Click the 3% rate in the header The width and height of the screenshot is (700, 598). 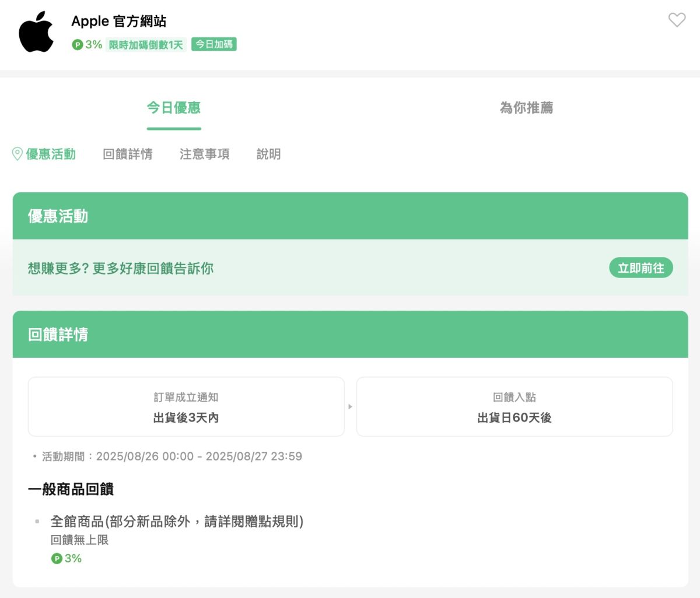94,45
